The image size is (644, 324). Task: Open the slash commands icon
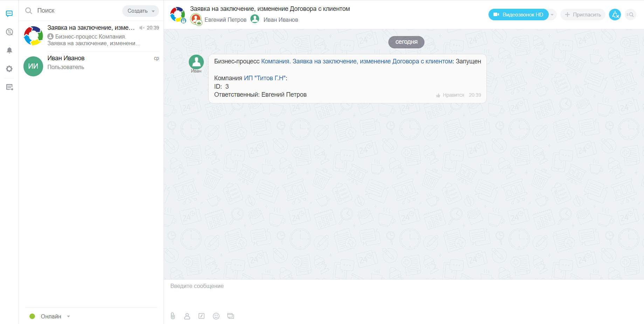(201, 316)
